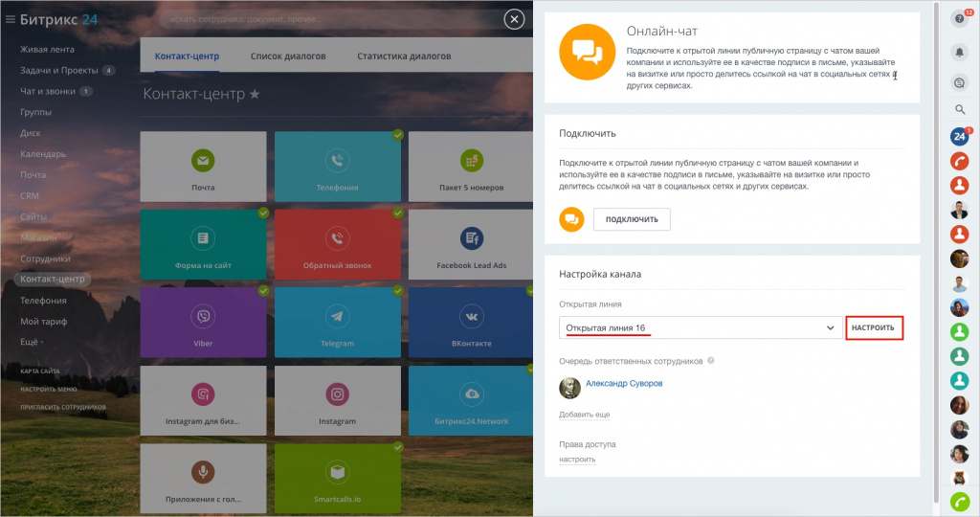Open the Приложения с голосом tile
The width and height of the screenshot is (980, 517).
point(203,479)
